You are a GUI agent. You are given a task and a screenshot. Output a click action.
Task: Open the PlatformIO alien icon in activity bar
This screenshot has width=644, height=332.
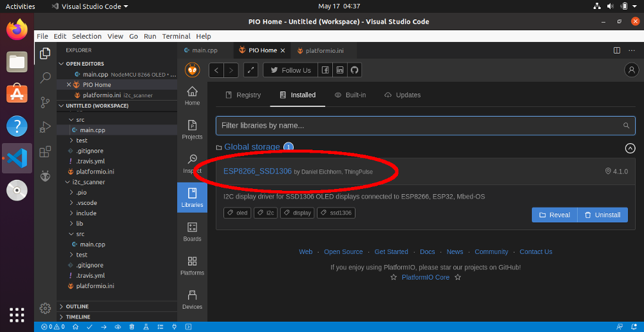point(45,176)
